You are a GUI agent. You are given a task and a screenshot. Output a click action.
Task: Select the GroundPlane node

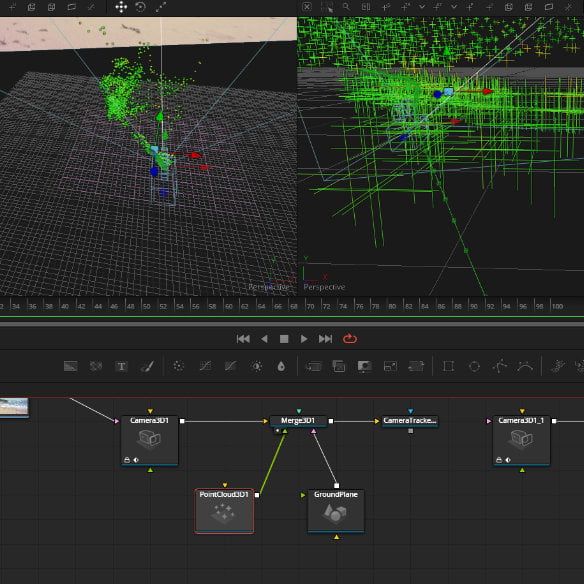pos(336,511)
